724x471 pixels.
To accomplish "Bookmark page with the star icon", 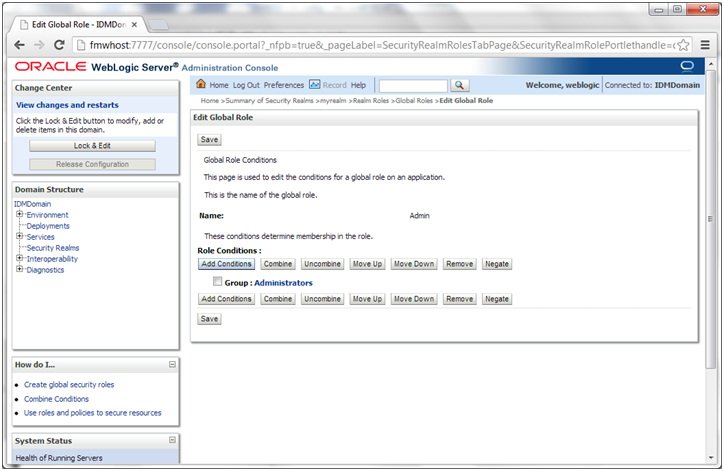I will (x=683, y=45).
